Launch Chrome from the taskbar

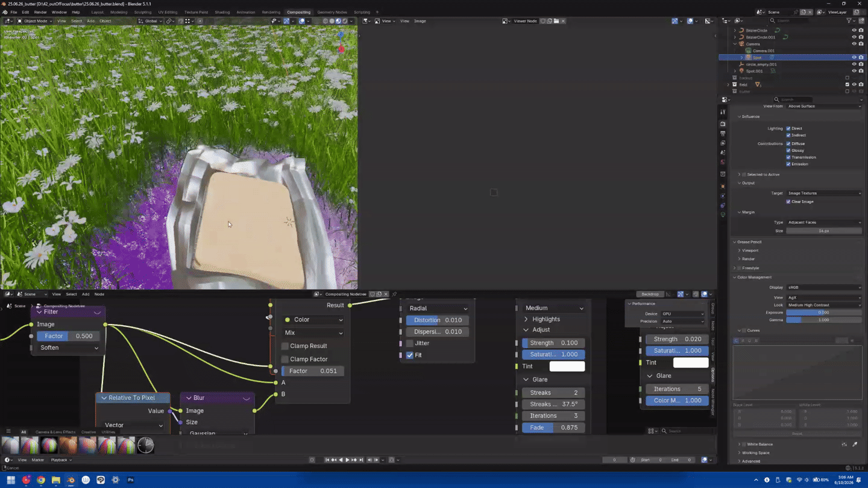(x=41, y=480)
